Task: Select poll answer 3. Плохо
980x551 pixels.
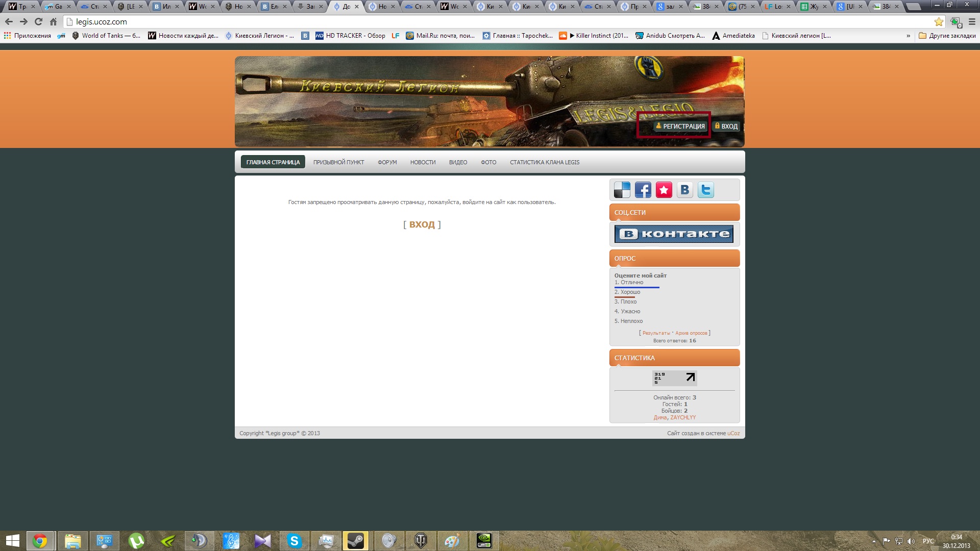Action: (625, 302)
